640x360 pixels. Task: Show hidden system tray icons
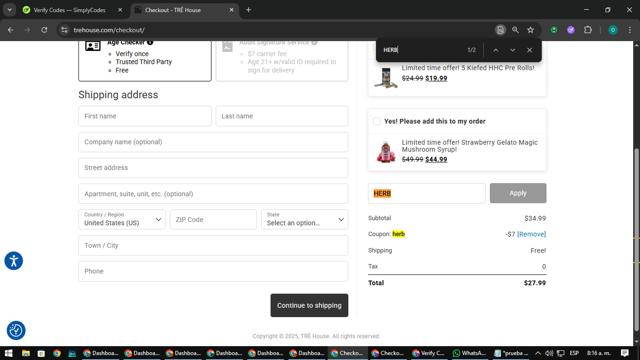538,353
